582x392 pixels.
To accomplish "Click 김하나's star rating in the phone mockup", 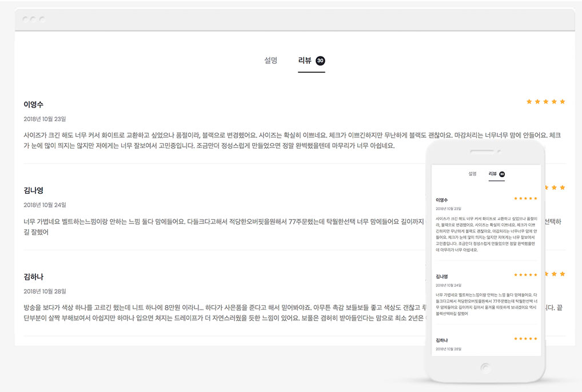I will pos(526,338).
